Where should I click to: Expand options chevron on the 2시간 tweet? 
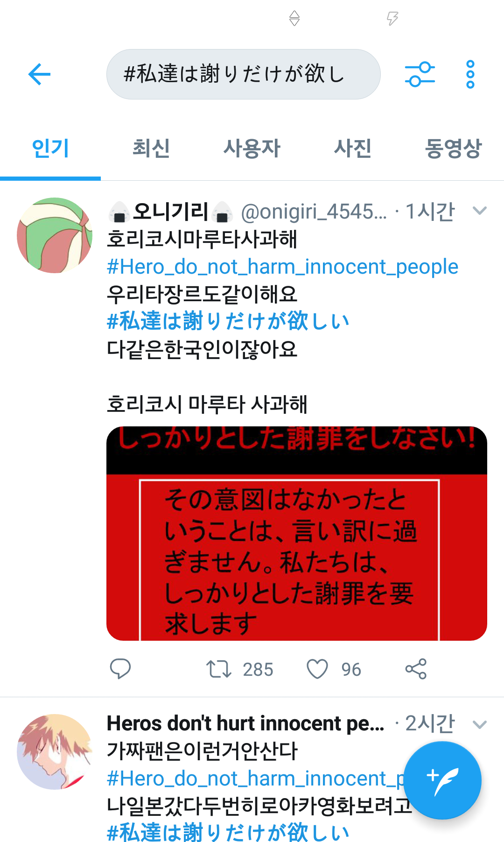(480, 724)
